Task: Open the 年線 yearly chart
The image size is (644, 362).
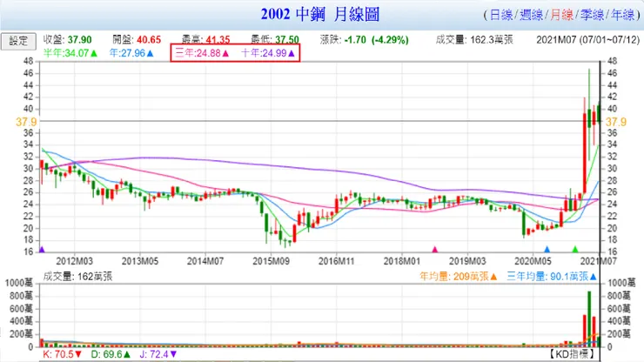Action: 622,15
